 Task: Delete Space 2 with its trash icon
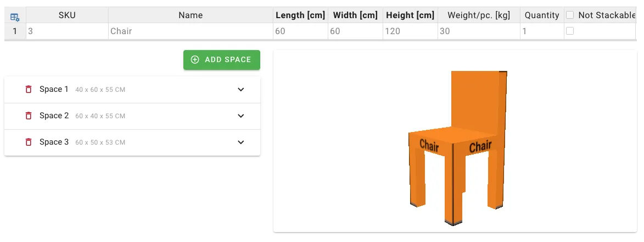click(29, 116)
